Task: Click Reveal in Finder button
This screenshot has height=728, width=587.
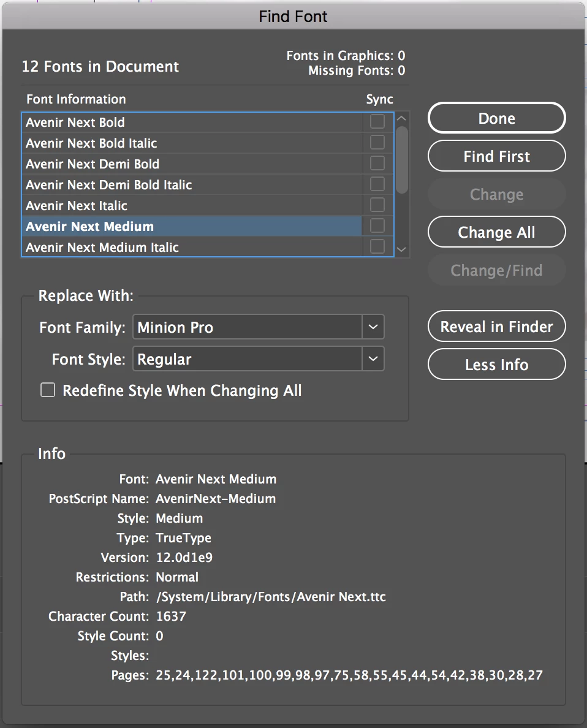Action: pyautogui.click(x=496, y=327)
